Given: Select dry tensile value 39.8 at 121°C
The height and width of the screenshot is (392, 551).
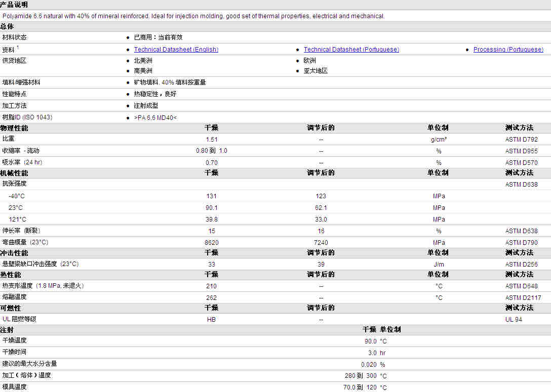Looking at the screenshot, I should 212,219.
